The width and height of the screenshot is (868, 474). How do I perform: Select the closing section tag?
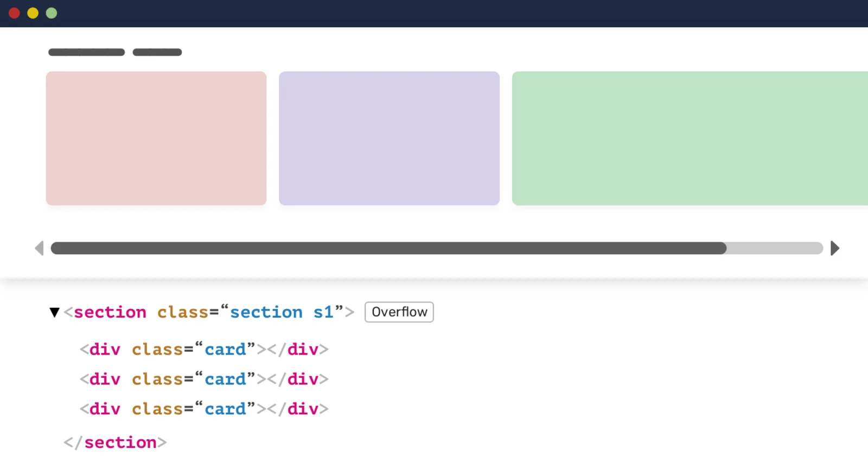pyautogui.click(x=115, y=443)
